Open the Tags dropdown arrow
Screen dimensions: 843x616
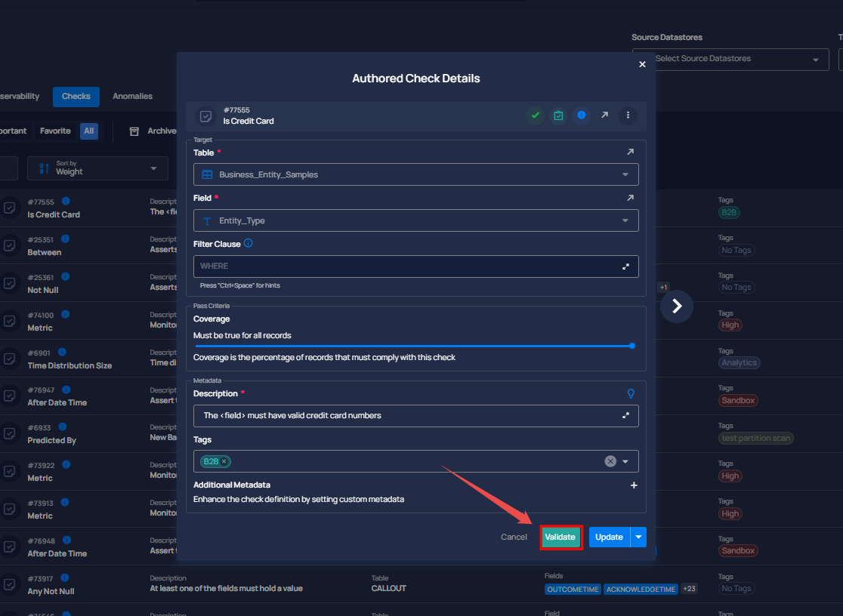625,461
